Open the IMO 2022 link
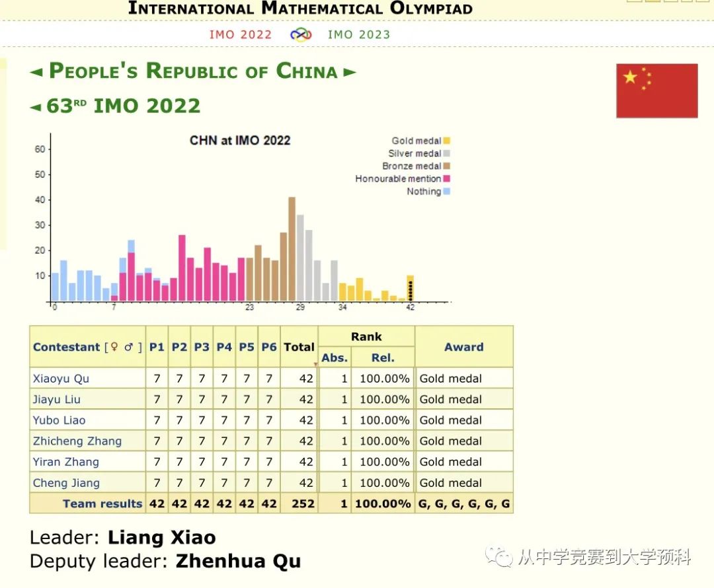The height and width of the screenshot is (588, 714). coord(241,34)
